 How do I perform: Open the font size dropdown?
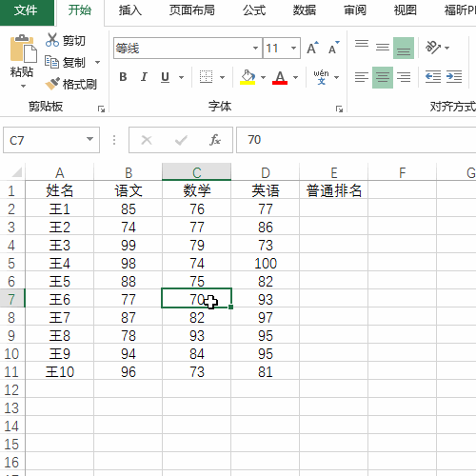point(293,49)
